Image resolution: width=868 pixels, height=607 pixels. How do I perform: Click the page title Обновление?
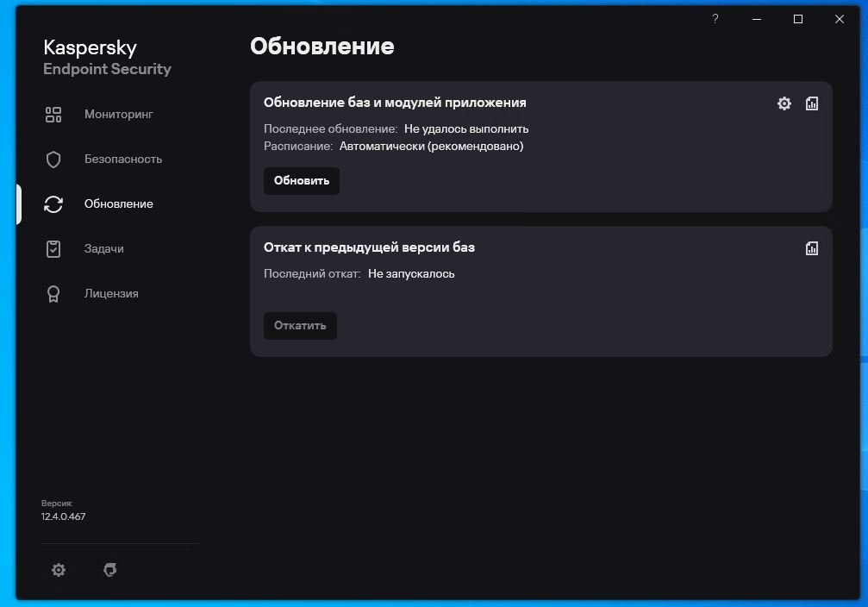[x=322, y=46]
